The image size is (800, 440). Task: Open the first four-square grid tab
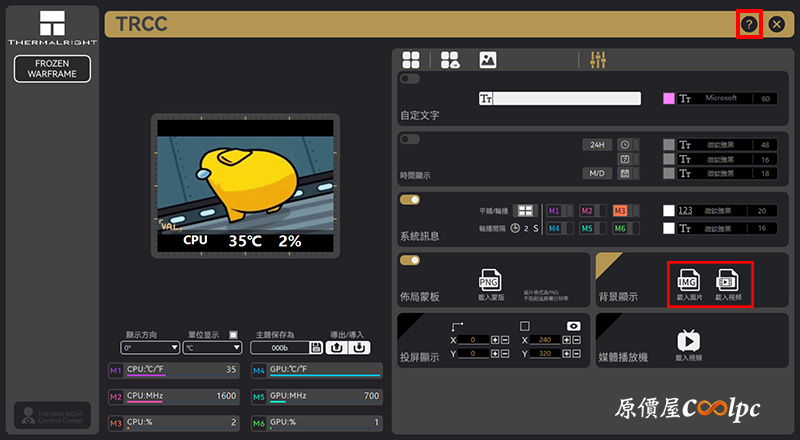[x=411, y=60]
